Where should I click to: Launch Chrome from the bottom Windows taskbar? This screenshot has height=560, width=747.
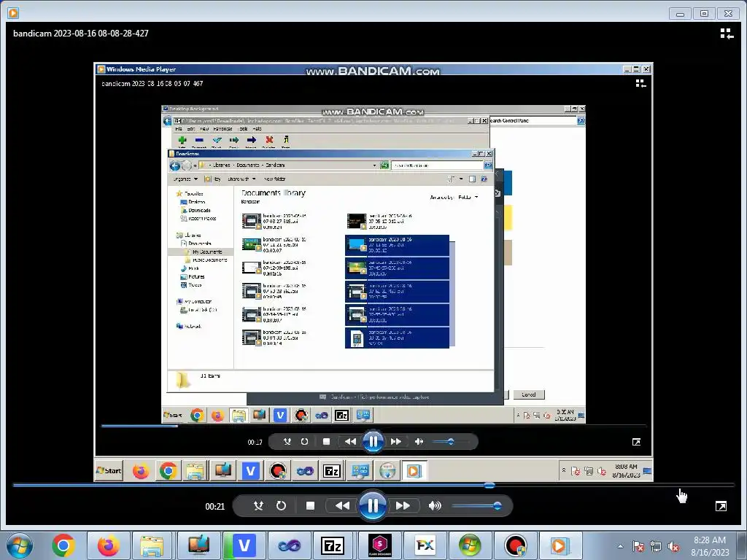[63, 545]
